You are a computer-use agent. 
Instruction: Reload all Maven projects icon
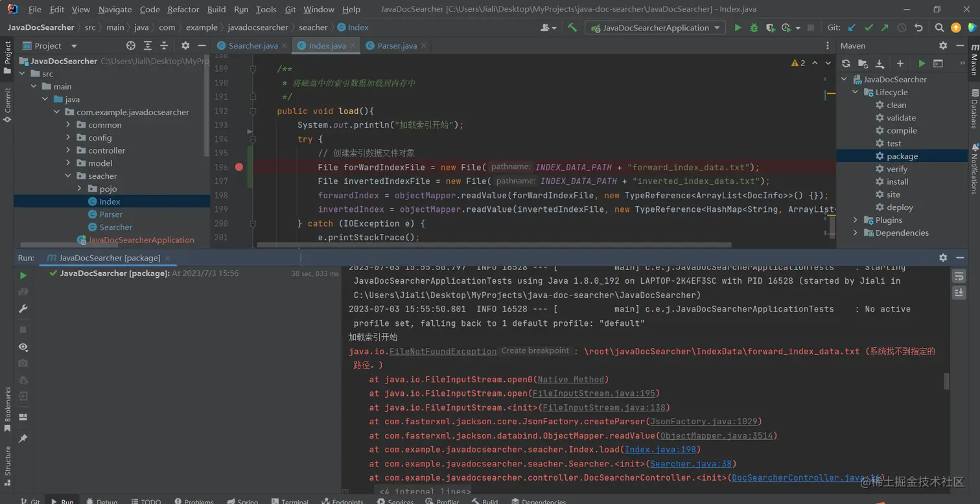(x=846, y=63)
